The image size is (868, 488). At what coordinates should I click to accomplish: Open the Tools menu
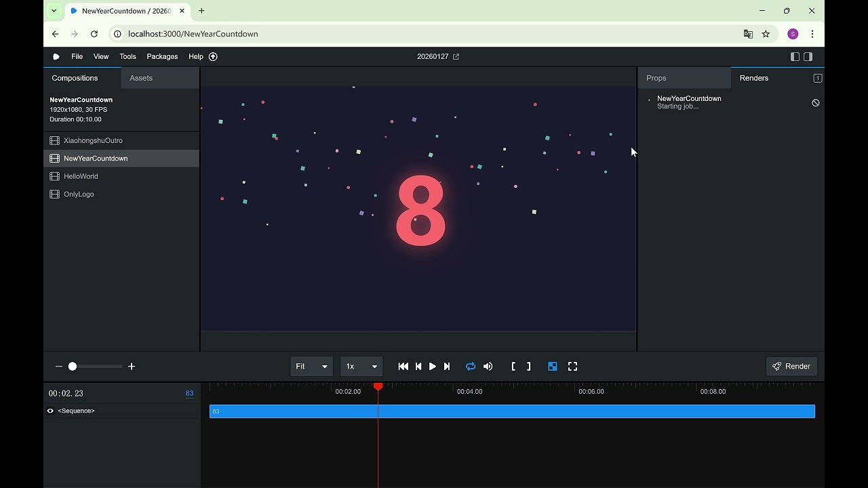[x=127, y=57]
